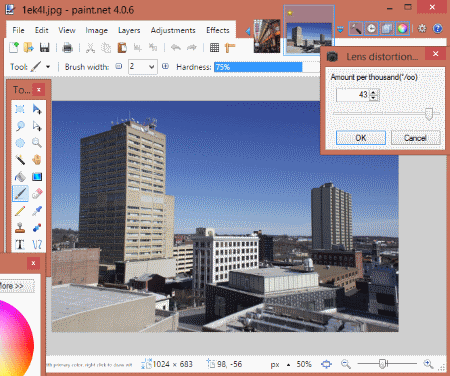Open the Image menu
This screenshot has height=376, width=450.
click(x=96, y=30)
